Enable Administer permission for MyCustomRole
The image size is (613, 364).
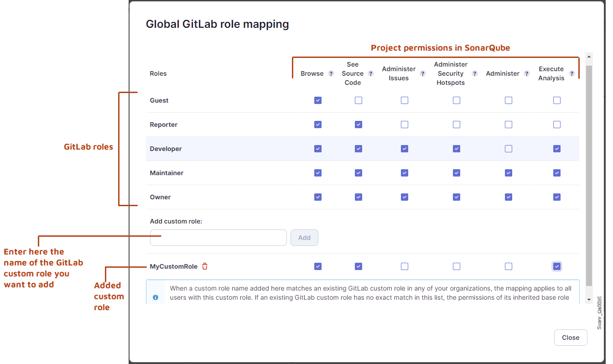tap(509, 266)
